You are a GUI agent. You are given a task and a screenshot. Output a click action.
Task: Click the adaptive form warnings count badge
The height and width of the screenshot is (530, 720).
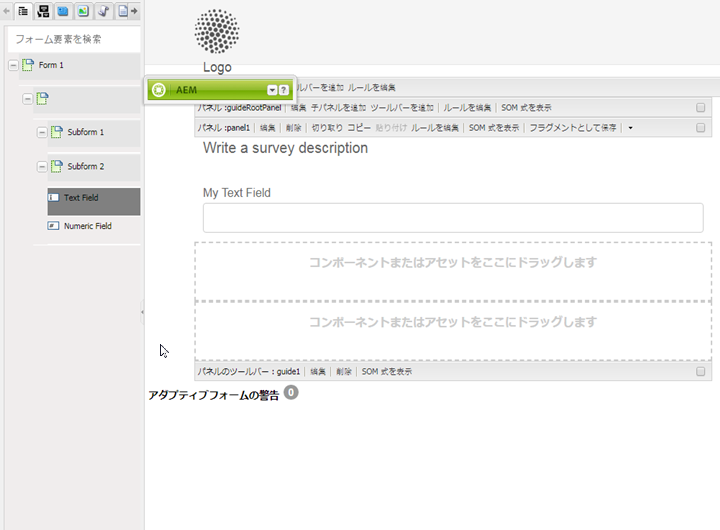pyautogui.click(x=291, y=393)
